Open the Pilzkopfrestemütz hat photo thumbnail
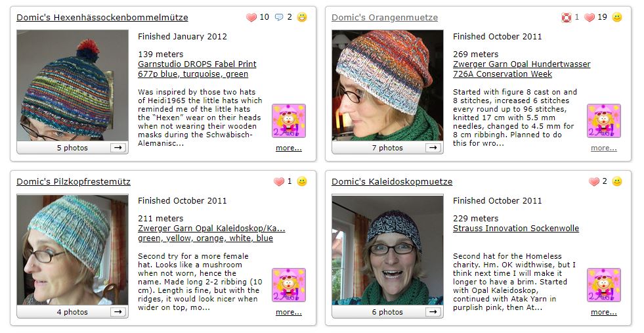 (72, 250)
